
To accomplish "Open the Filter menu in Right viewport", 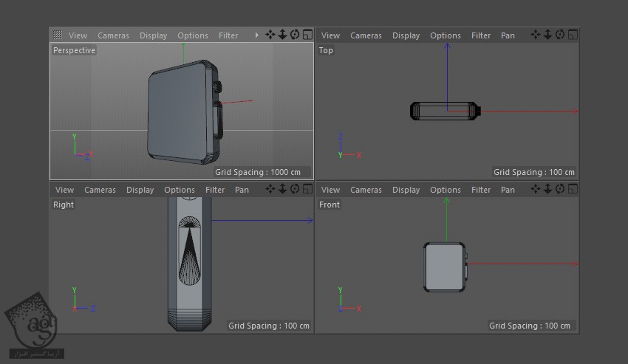I will [215, 190].
